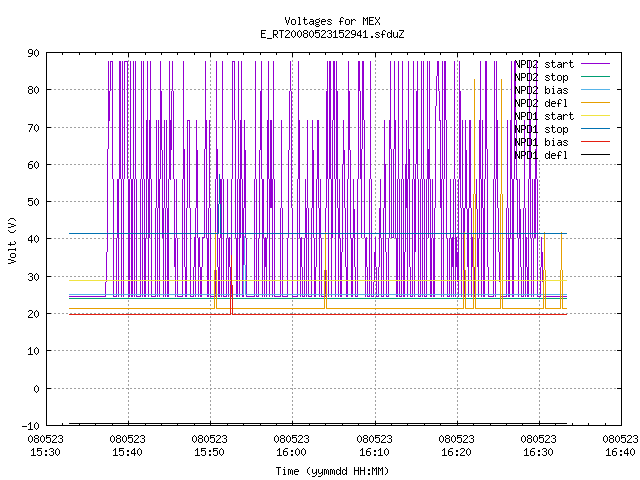Click the 'Voltages for MEX' chart title
The image size is (640, 480).
point(332,21)
